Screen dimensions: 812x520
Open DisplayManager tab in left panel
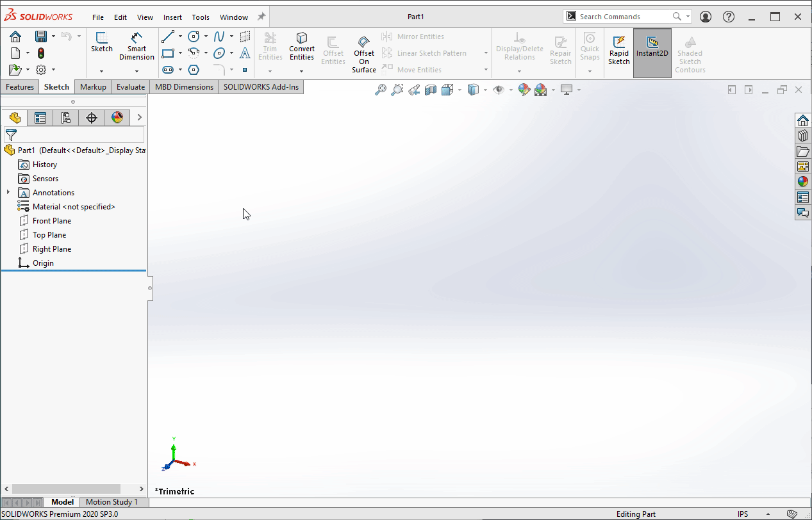click(117, 118)
